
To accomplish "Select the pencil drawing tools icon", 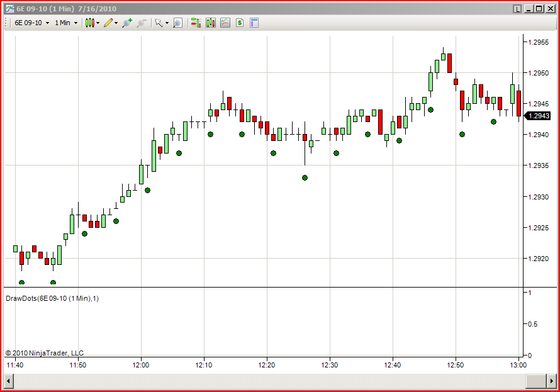I will [x=108, y=23].
